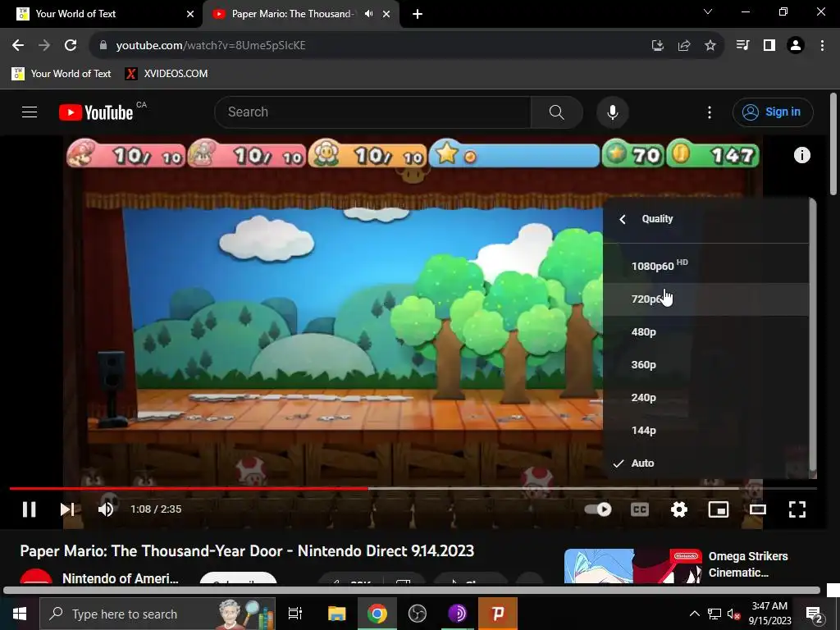Switch to theater mode

point(757,509)
